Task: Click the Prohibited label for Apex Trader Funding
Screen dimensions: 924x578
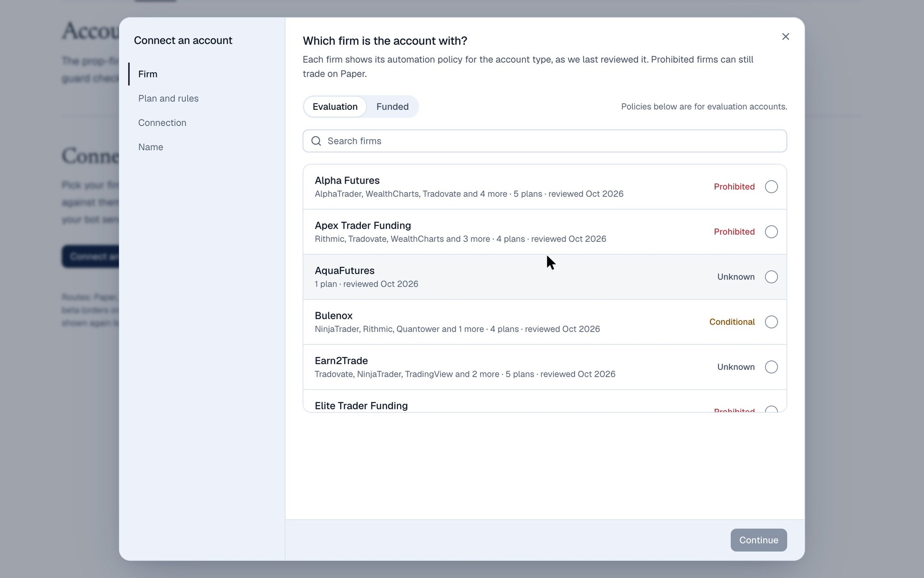Action: pos(734,232)
